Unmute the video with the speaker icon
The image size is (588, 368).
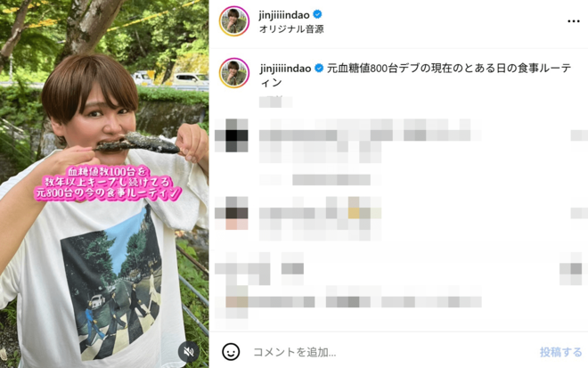click(189, 351)
